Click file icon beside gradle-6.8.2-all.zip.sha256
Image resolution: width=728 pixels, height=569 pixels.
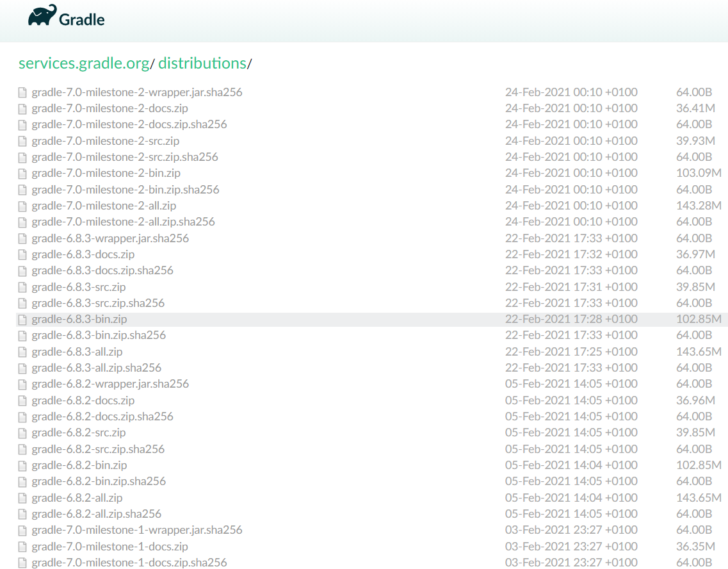pyautogui.click(x=22, y=514)
